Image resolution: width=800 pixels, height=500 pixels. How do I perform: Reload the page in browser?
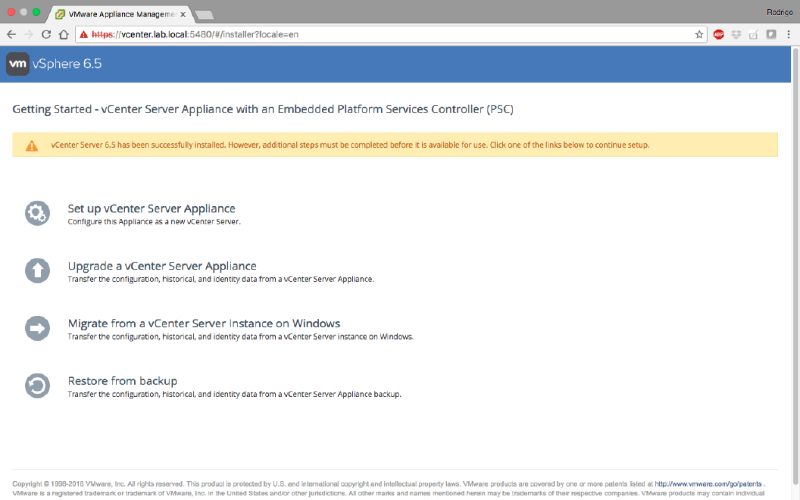(x=46, y=34)
